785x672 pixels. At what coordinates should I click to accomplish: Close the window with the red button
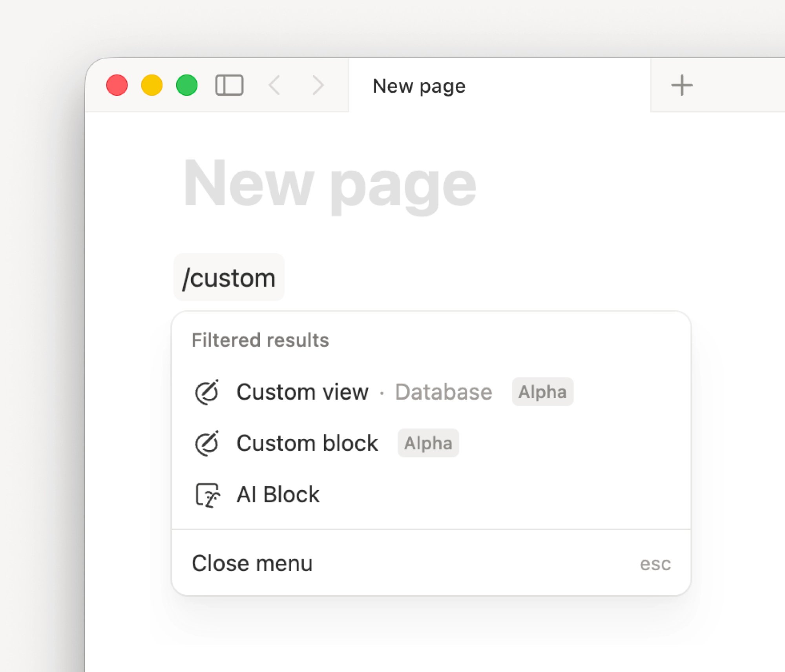pyautogui.click(x=117, y=85)
